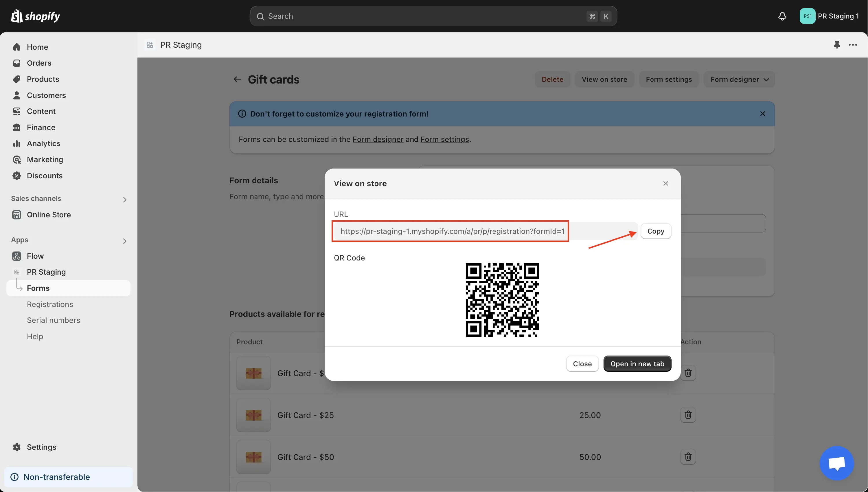Screen dimensions: 868x492
Task: Click the Marketing target icon
Action: 16,160
